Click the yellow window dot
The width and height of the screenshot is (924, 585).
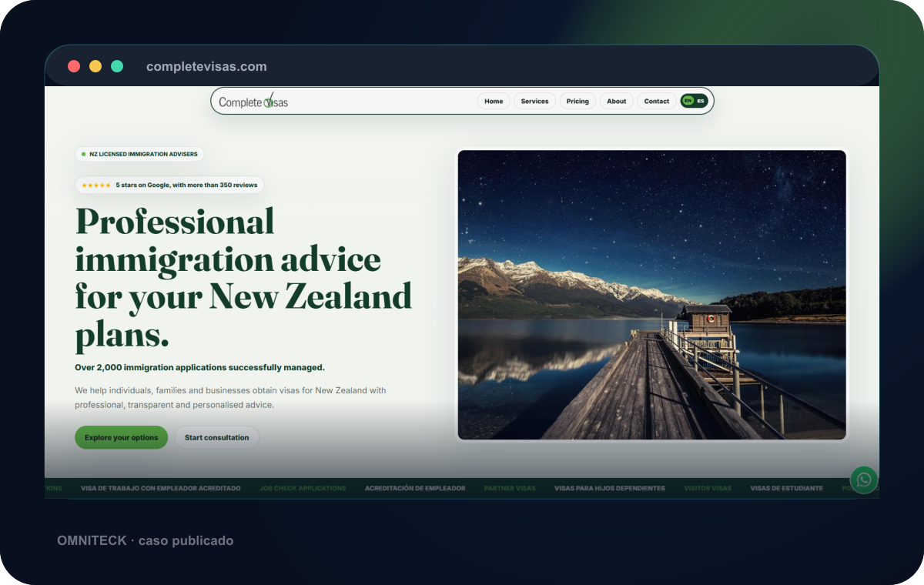pyautogui.click(x=95, y=66)
